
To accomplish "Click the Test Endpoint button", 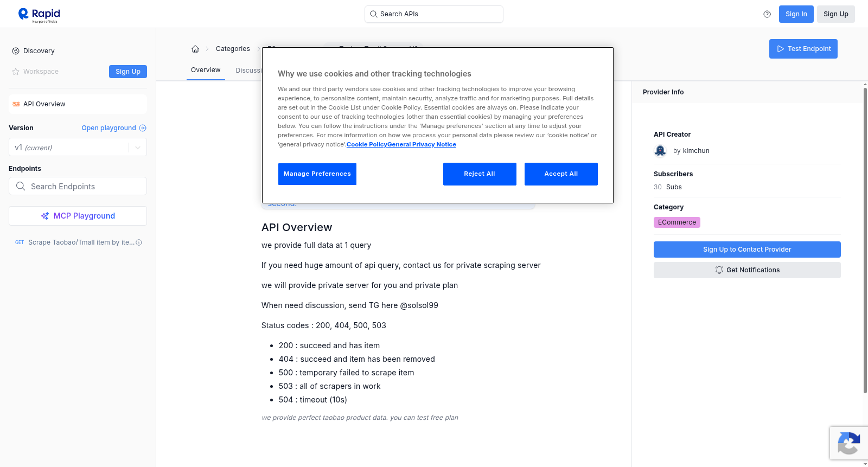I will coord(803,49).
